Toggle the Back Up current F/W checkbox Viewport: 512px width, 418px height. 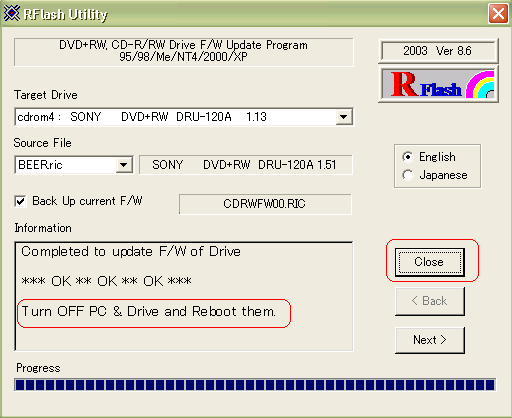coord(20,201)
